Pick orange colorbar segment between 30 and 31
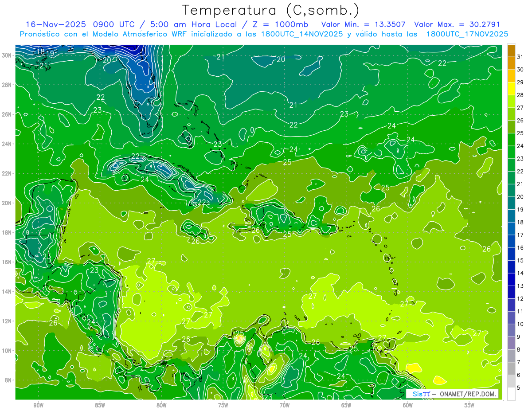The width and height of the screenshot is (532, 411). coord(511,63)
